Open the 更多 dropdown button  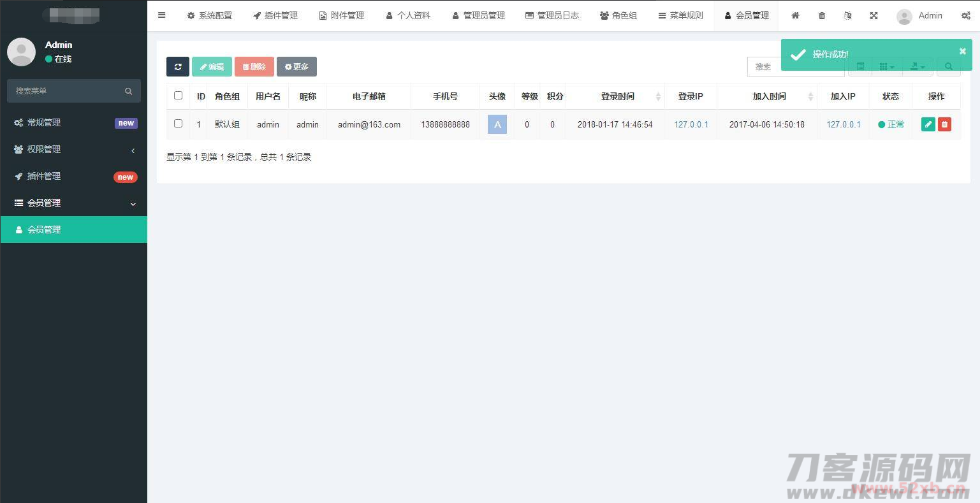296,67
